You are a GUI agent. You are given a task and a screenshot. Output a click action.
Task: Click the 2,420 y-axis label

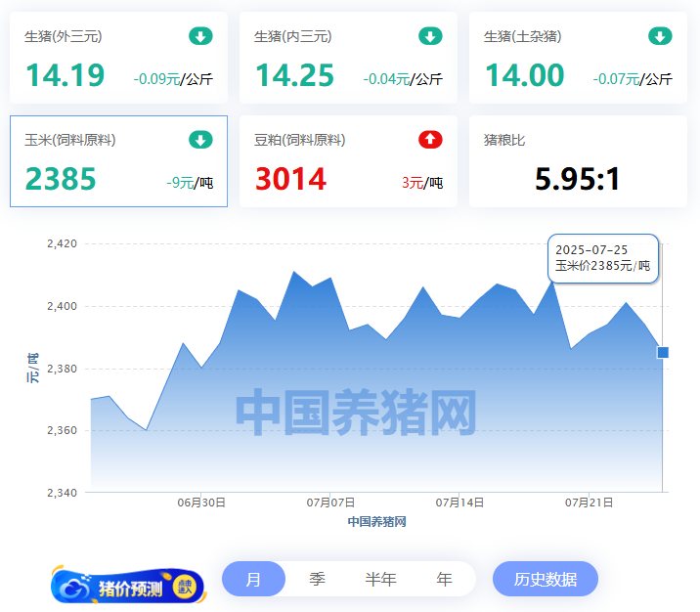[x=62, y=243]
